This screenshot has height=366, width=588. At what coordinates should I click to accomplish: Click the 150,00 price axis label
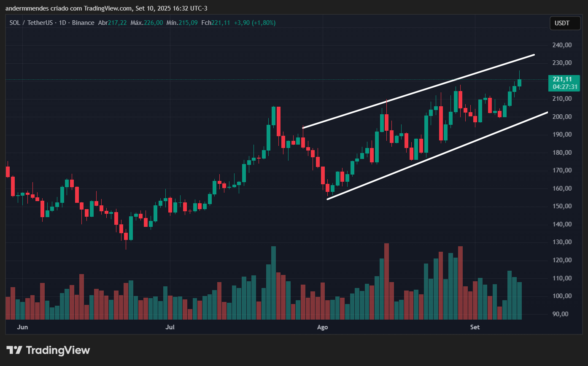(561, 206)
